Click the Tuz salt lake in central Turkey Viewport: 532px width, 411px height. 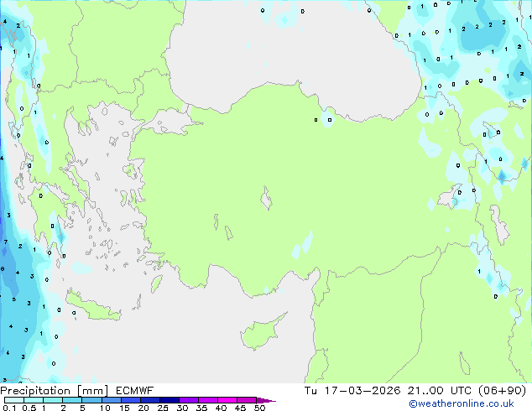click(266, 199)
